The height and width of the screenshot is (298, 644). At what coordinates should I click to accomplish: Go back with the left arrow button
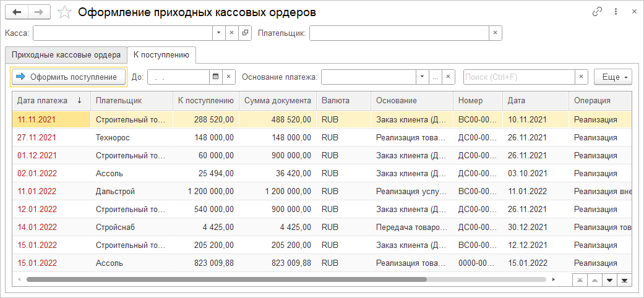[x=17, y=12]
